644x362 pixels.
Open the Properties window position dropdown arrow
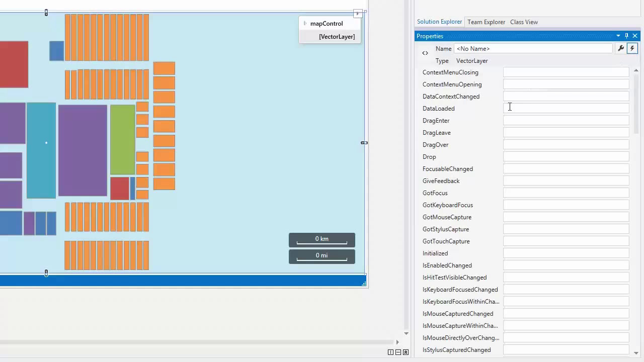coord(618,36)
